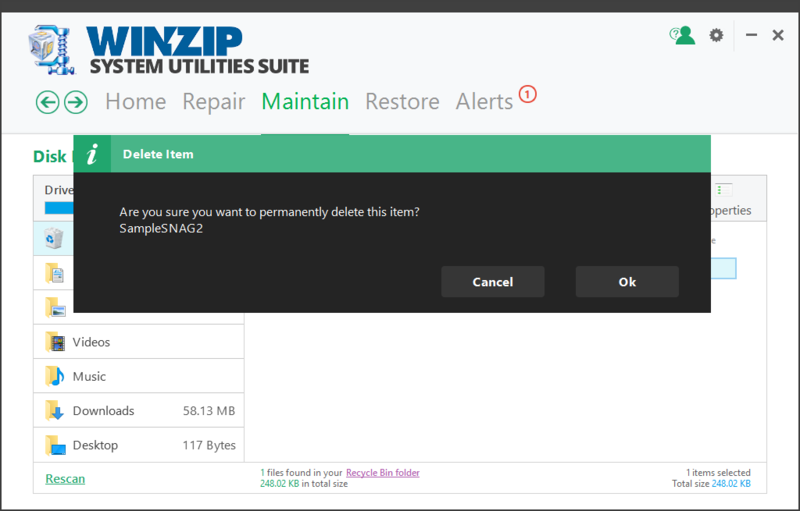
Task: Click the Music folder icon
Action: point(55,376)
